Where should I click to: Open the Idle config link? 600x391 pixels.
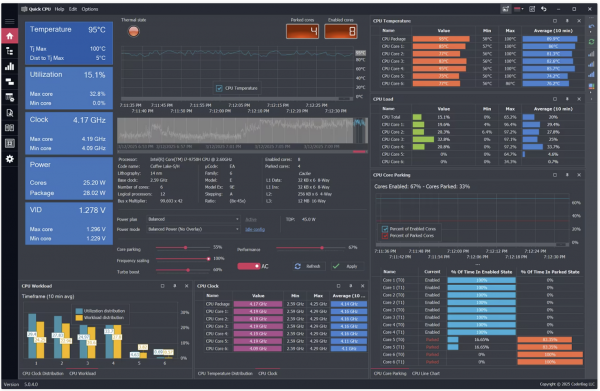pyautogui.click(x=255, y=230)
